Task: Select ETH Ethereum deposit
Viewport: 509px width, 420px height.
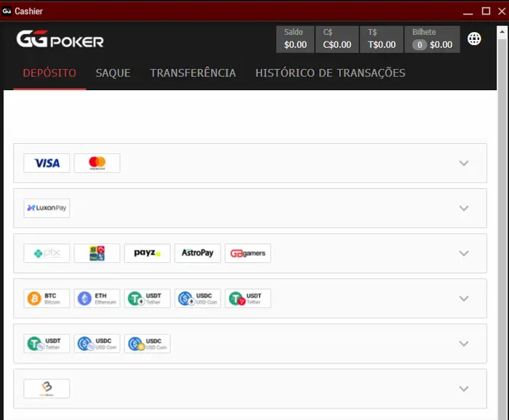Action: tap(97, 299)
